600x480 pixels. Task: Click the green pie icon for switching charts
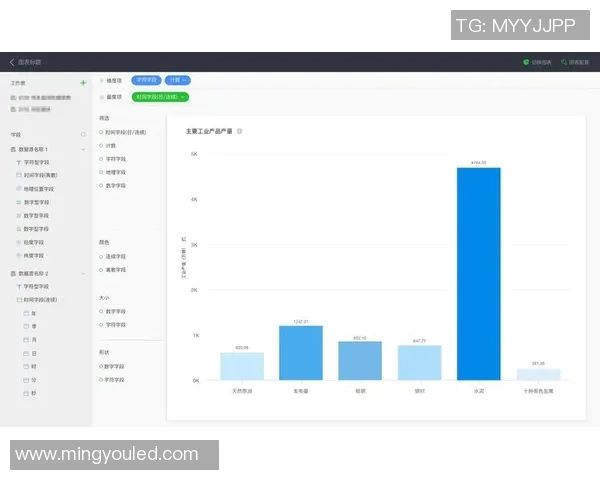526,62
